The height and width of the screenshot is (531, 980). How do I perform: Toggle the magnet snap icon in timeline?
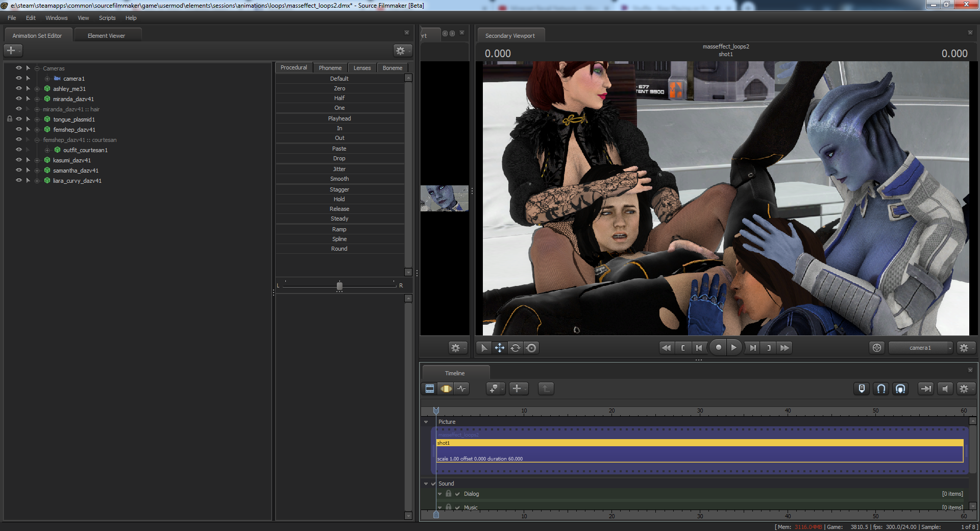point(881,389)
